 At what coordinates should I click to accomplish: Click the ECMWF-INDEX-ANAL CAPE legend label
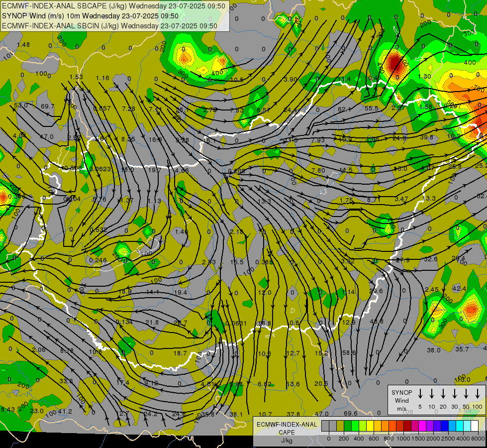[287, 429]
